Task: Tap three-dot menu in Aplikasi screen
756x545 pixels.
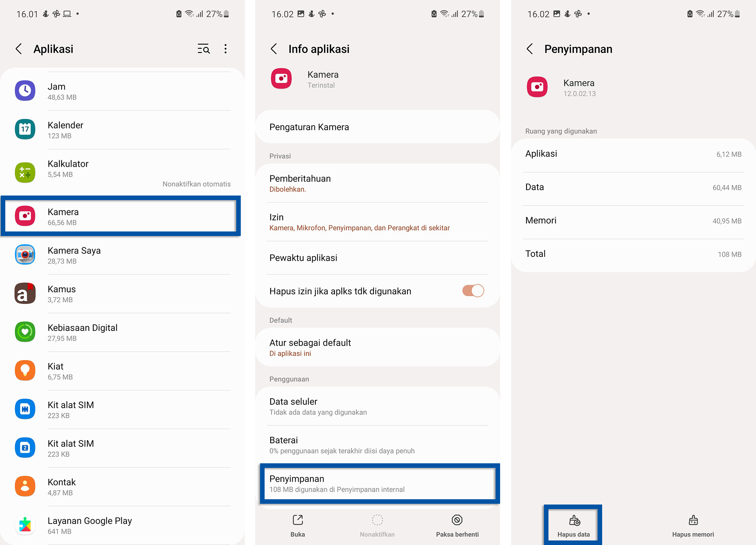Action: 225,49
